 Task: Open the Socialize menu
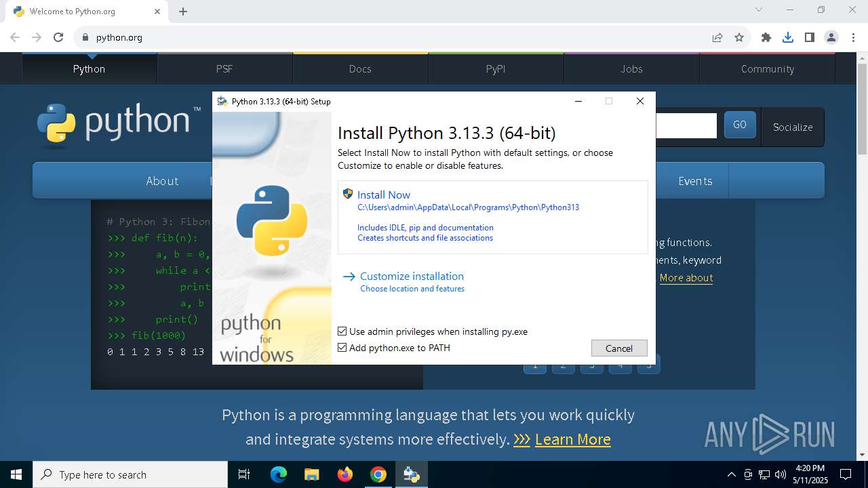point(793,127)
